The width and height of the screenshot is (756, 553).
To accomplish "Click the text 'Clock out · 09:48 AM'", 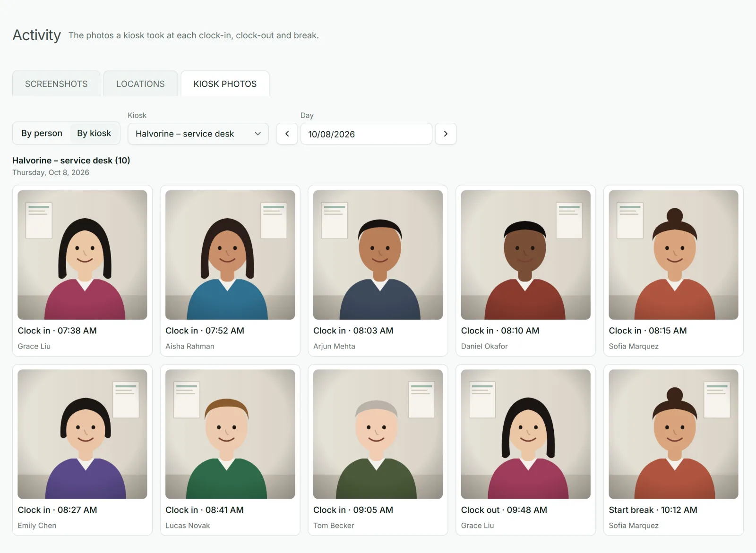I will click(504, 510).
